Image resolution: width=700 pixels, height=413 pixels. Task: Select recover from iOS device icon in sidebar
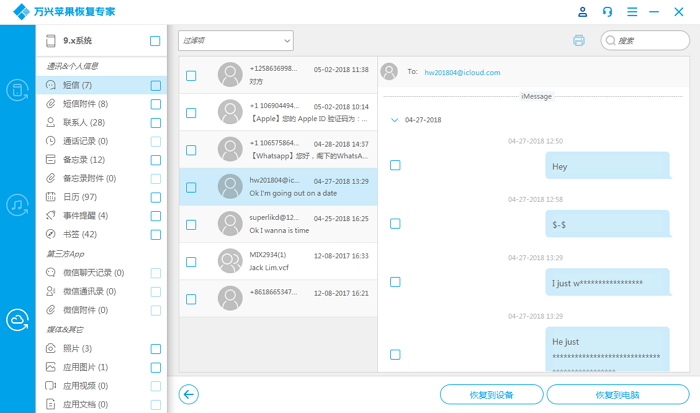[17, 90]
